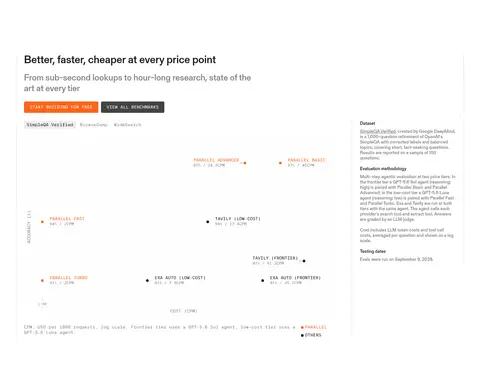Click the Parallel Advanced chart label
This screenshot has width=480, height=365.
(216, 160)
